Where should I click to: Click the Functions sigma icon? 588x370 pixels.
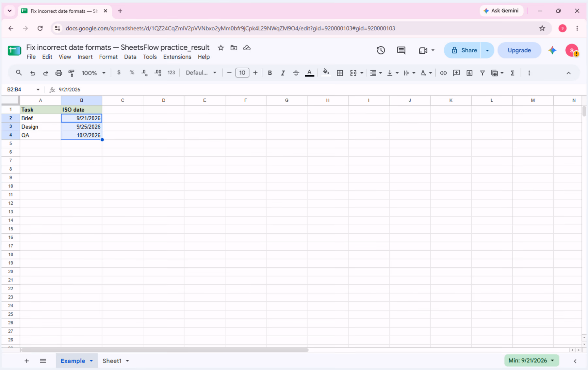513,73
